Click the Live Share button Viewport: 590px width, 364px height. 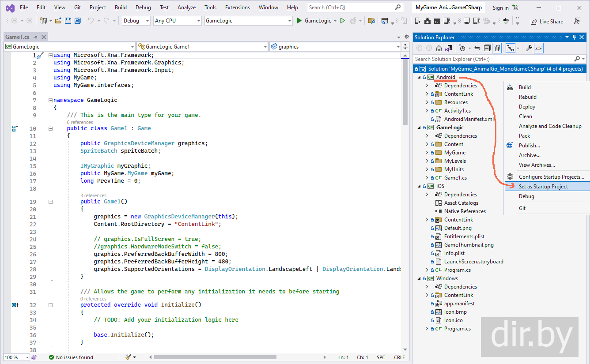(x=547, y=21)
